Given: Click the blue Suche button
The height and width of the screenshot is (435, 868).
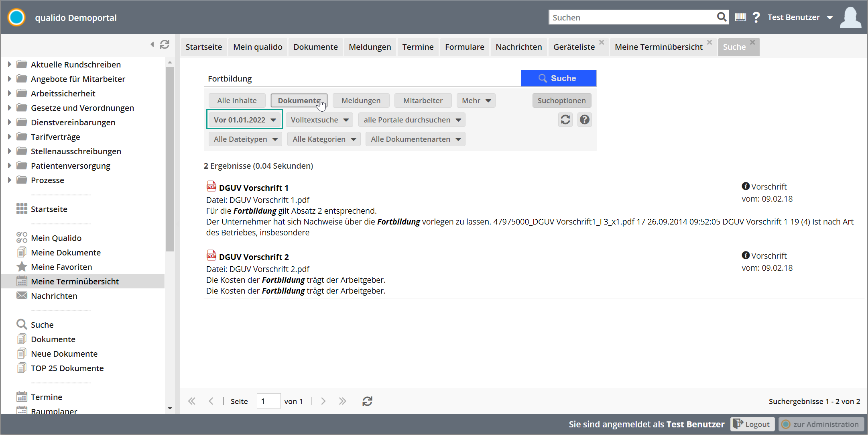Looking at the screenshot, I should click(558, 78).
